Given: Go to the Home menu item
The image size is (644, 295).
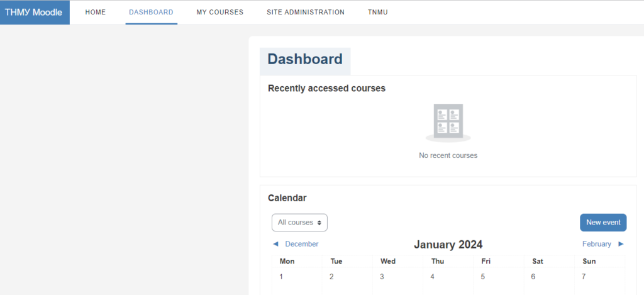Looking at the screenshot, I should tap(96, 12).
